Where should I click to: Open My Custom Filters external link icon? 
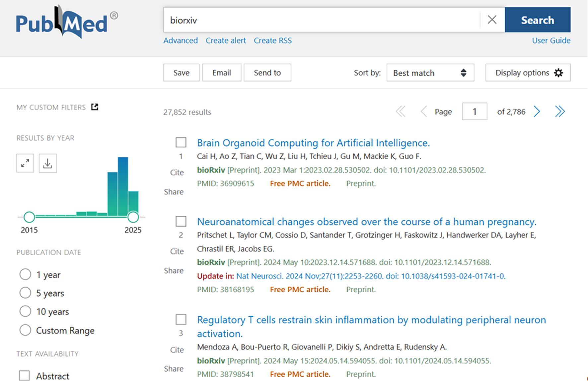pyautogui.click(x=95, y=107)
